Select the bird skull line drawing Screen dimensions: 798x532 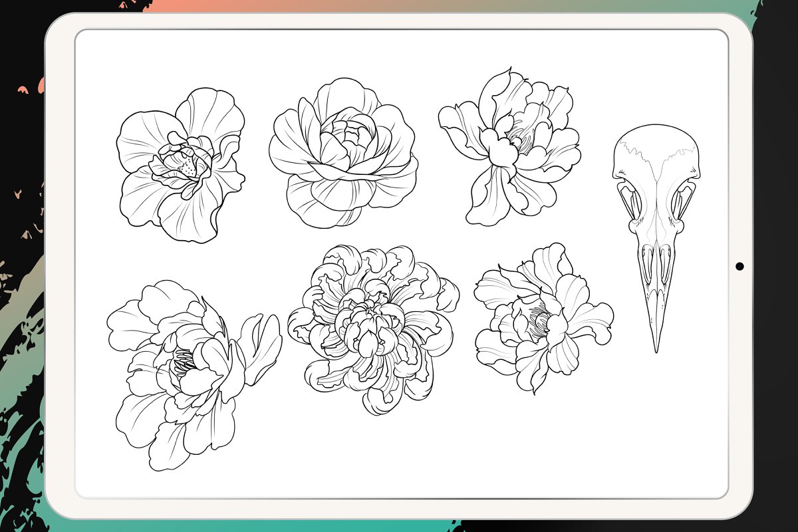coord(657,238)
